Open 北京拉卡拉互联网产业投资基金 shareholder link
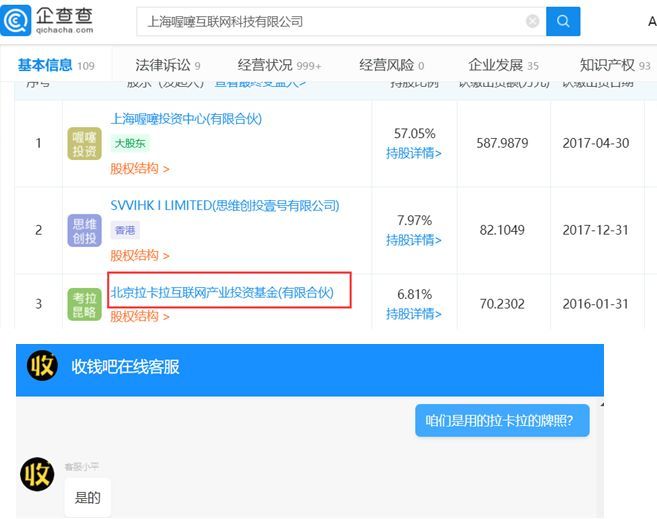Screen dimensions: 657x519 pos(222,292)
